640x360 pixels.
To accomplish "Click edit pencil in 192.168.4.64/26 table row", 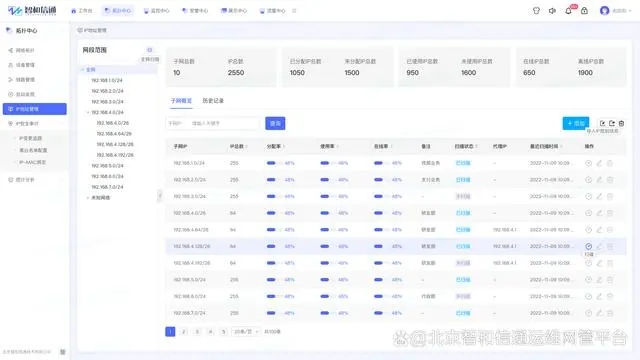I will tap(599, 230).
